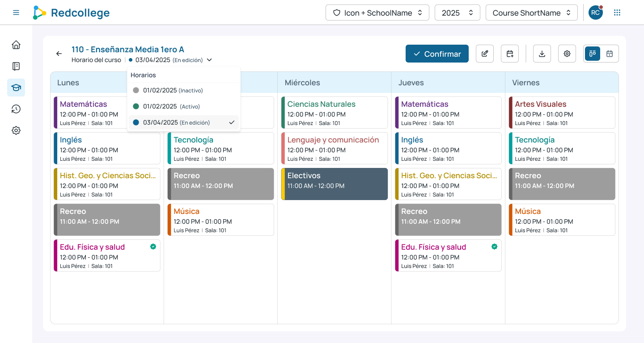Open Wednesday's Ciencias Naturales card

pos(335,113)
